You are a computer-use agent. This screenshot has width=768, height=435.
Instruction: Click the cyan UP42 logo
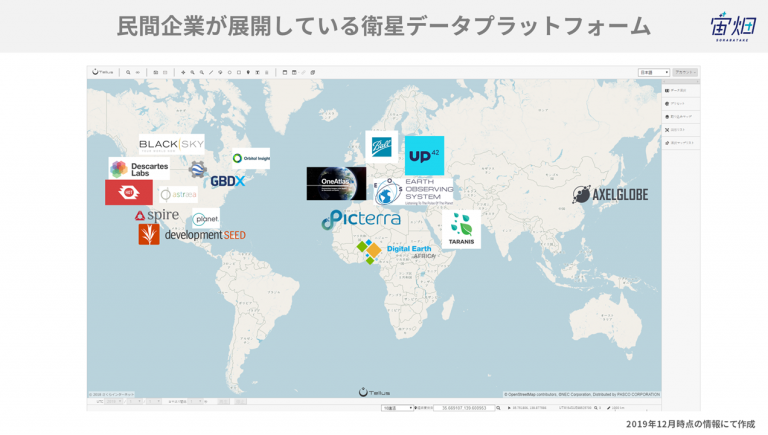pyautogui.click(x=424, y=156)
